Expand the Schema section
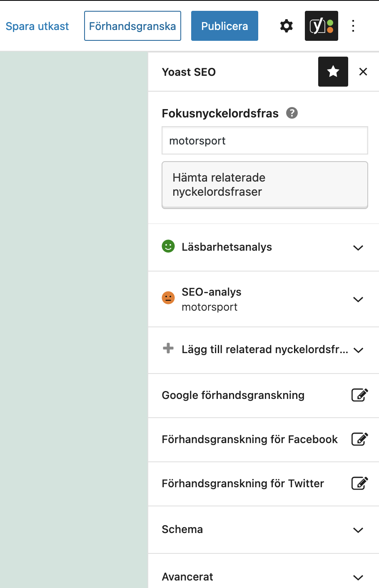The height and width of the screenshot is (588, 379). pyautogui.click(x=357, y=530)
